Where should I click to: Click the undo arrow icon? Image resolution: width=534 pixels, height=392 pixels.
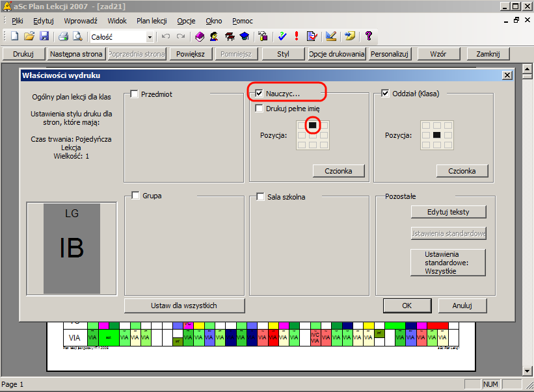pyautogui.click(x=166, y=36)
